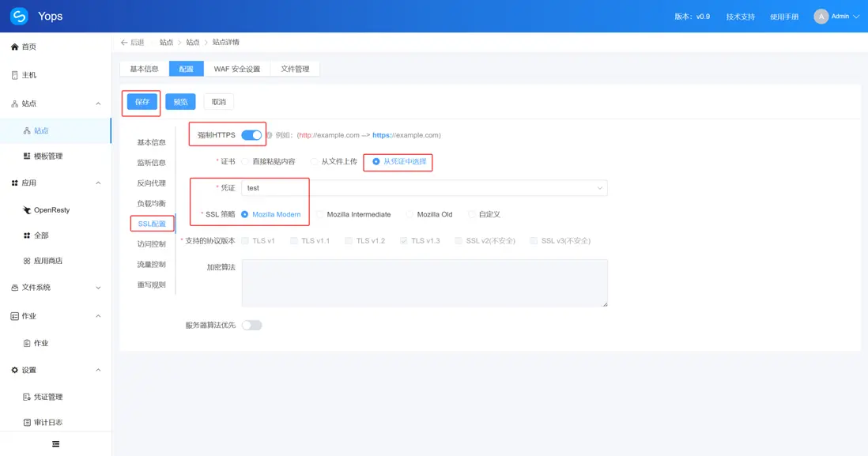Click the info icon next to 强制HTTPS
Image resolution: width=868 pixels, height=456 pixels.
[269, 135]
